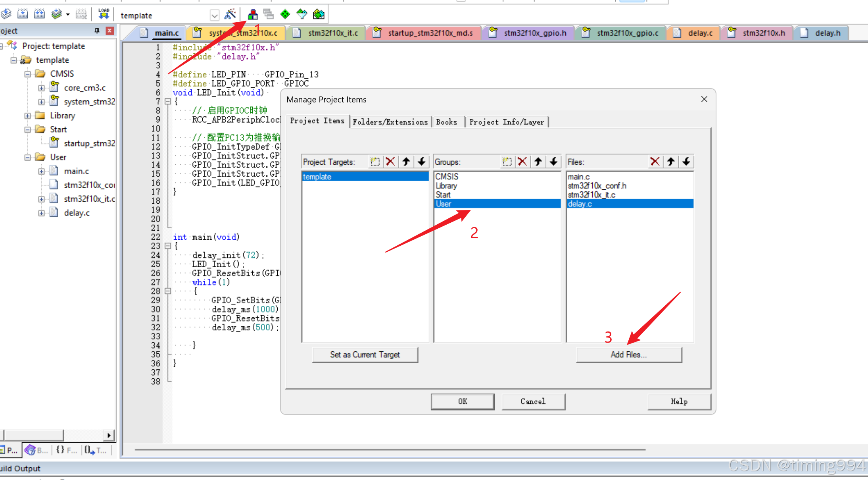Collapse the CMSIS folder
The image size is (868, 480).
pos(27,74)
